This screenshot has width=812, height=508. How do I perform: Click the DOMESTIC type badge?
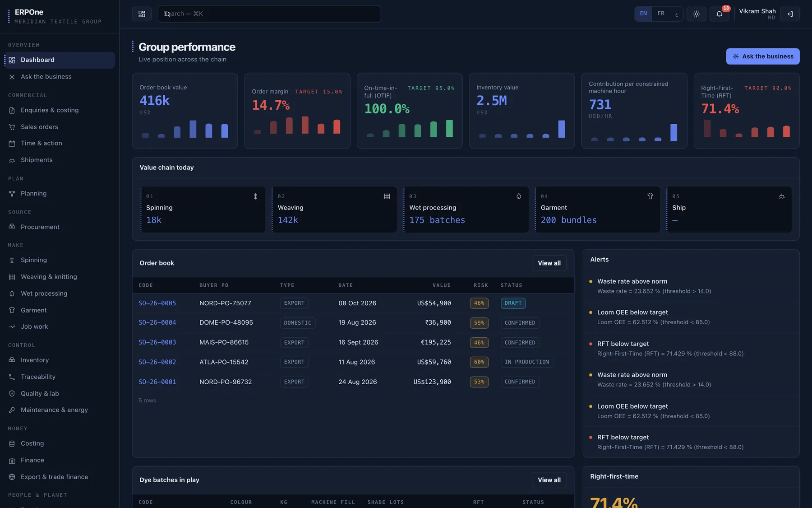(298, 323)
